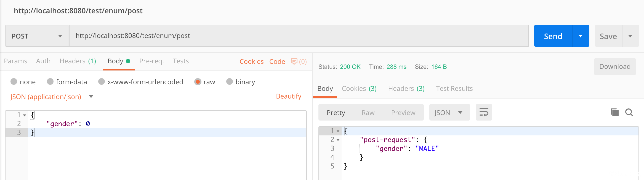Image resolution: width=644 pixels, height=180 pixels.
Task: Toggle word wrap in response viewer
Action: pyautogui.click(x=484, y=112)
